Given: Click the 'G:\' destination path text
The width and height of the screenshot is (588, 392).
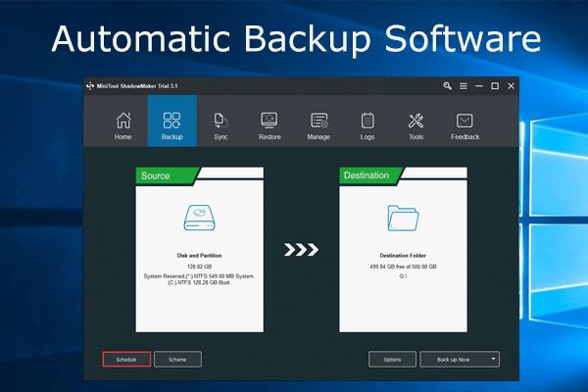Looking at the screenshot, I should tap(403, 276).
